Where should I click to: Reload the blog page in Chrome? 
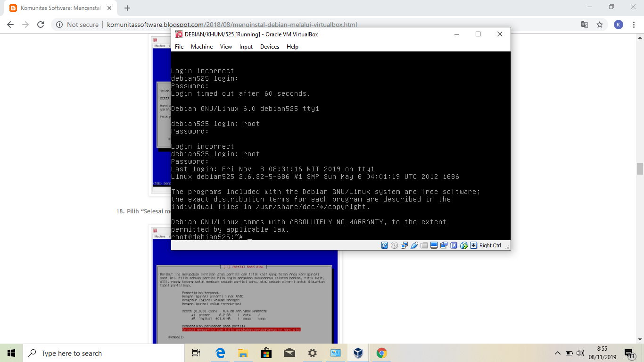click(41, 25)
